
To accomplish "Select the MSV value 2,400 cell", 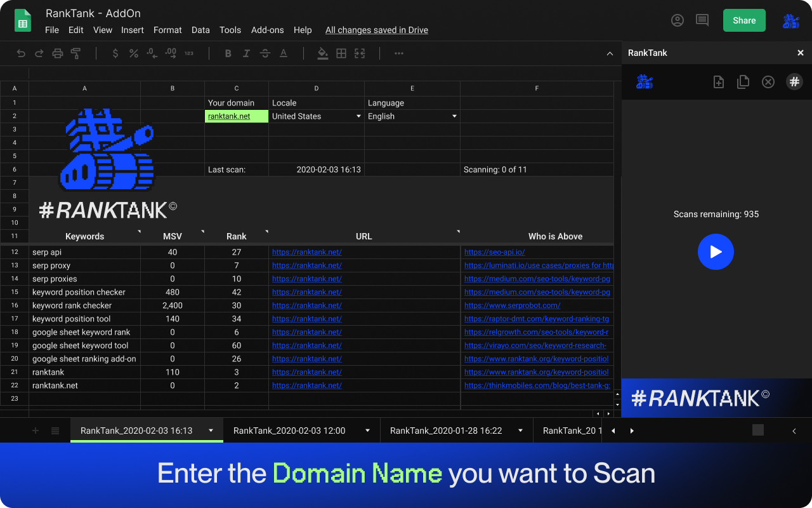I will coord(173,305).
